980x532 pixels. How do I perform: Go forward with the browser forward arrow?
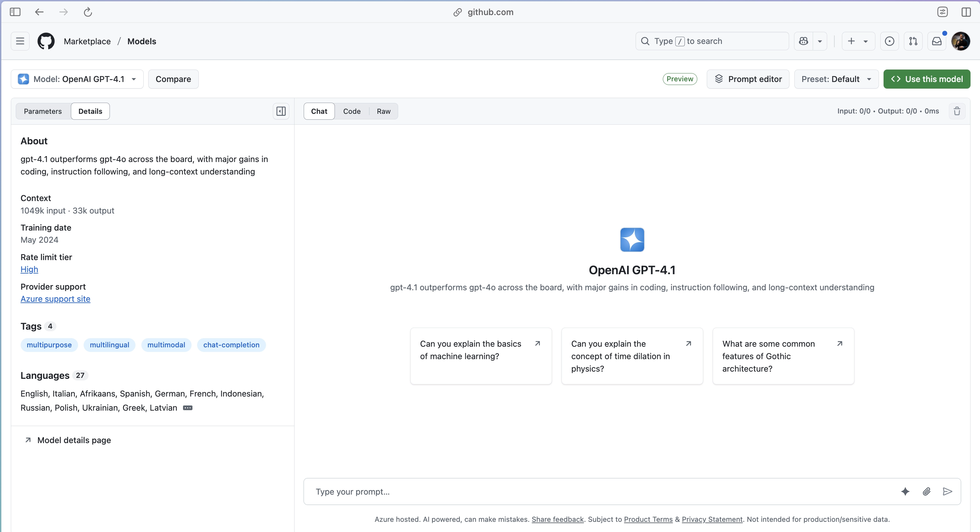[64, 12]
